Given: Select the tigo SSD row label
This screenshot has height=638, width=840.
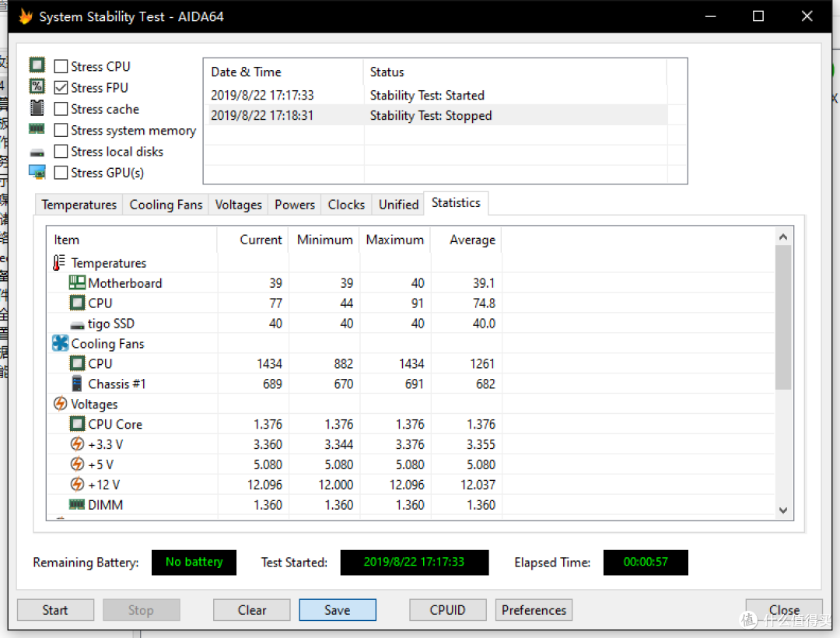Looking at the screenshot, I should coord(111,324).
